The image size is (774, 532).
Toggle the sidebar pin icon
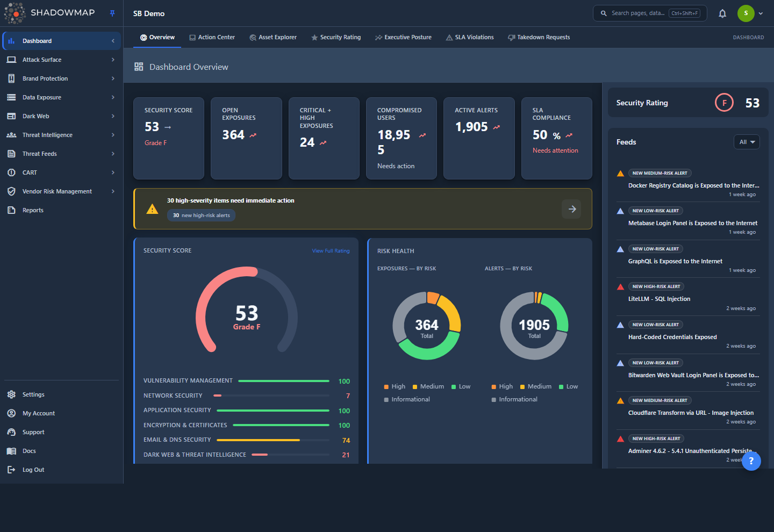[x=112, y=13]
